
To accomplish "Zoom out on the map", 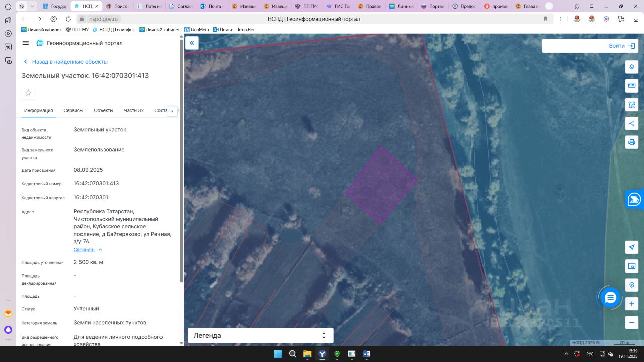I will (632, 322).
